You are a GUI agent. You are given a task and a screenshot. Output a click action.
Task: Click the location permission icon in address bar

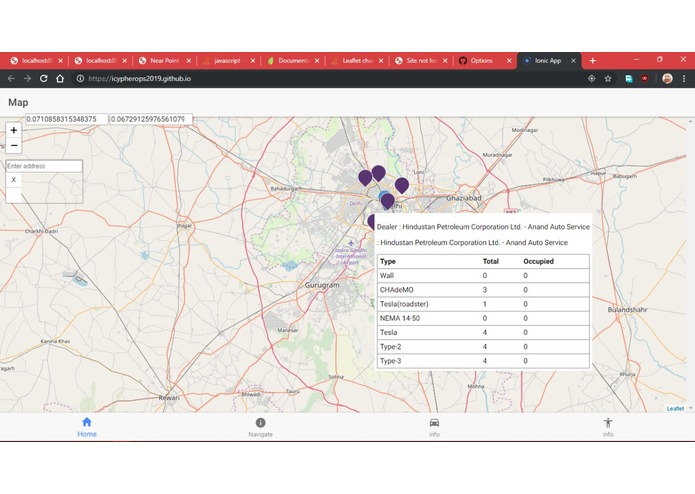coord(591,78)
